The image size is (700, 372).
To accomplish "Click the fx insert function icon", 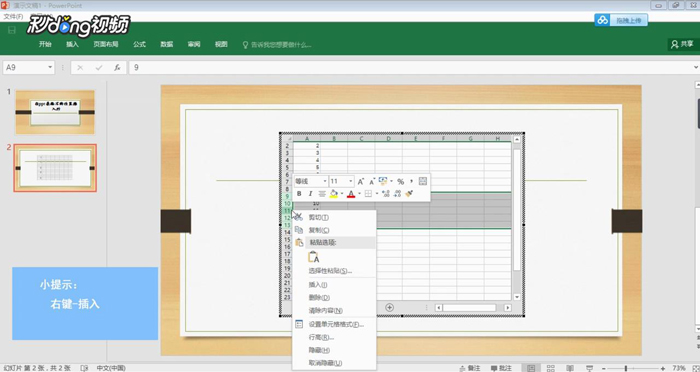I will [x=117, y=67].
